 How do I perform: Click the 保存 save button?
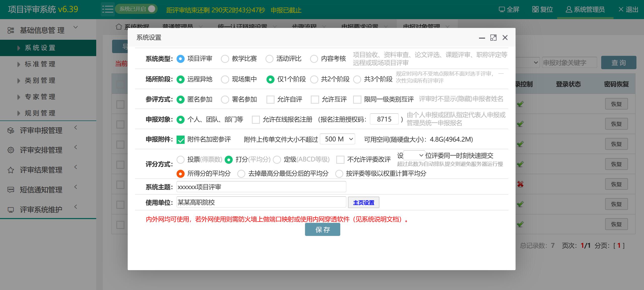click(322, 230)
